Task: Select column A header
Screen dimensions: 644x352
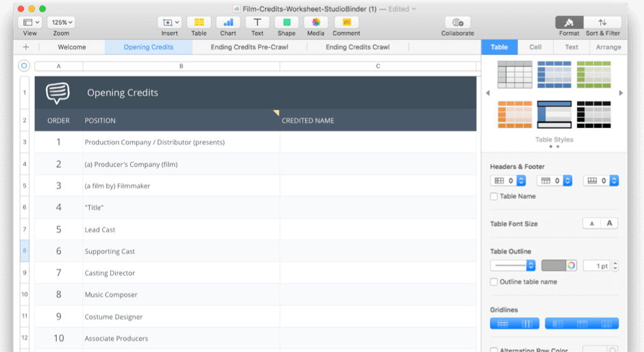Action: tap(59, 66)
